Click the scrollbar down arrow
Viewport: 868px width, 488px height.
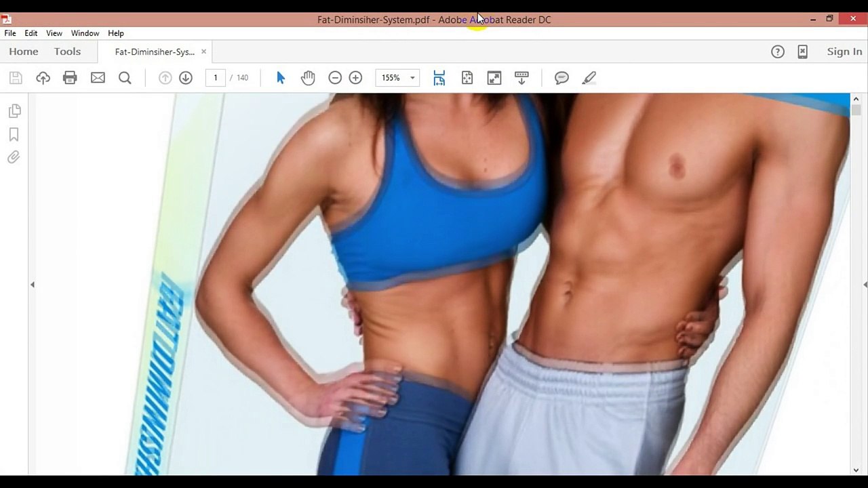pos(856,470)
